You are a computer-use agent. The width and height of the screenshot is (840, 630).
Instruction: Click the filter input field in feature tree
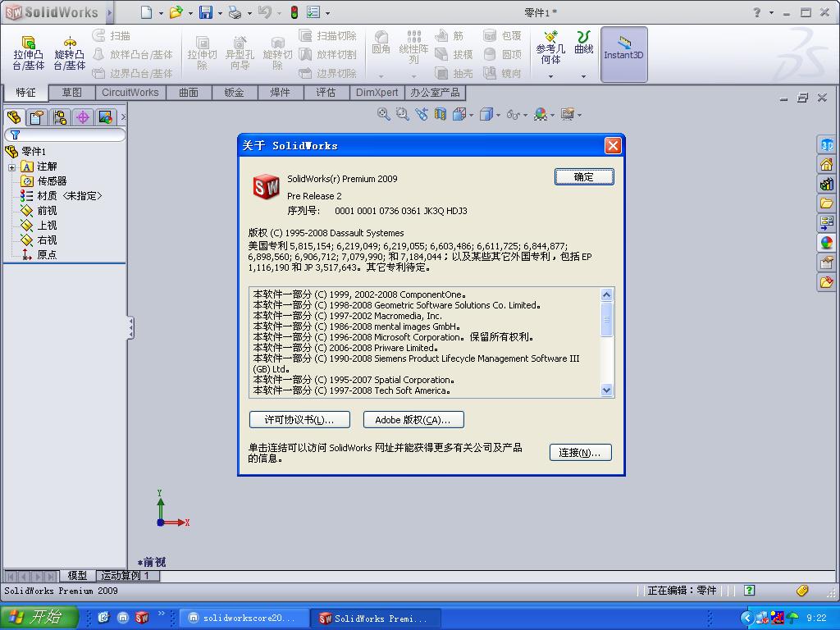click(x=66, y=135)
